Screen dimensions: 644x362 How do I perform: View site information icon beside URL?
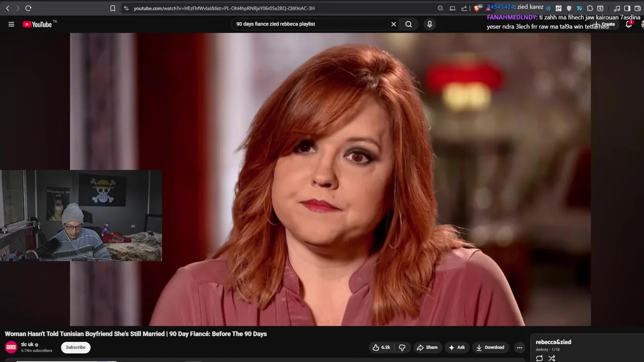tap(126, 9)
